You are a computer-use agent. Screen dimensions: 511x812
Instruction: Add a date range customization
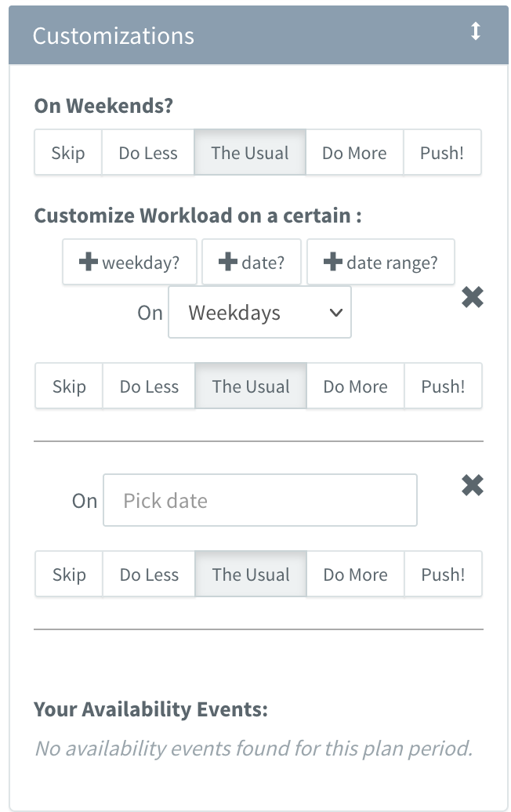(x=381, y=262)
